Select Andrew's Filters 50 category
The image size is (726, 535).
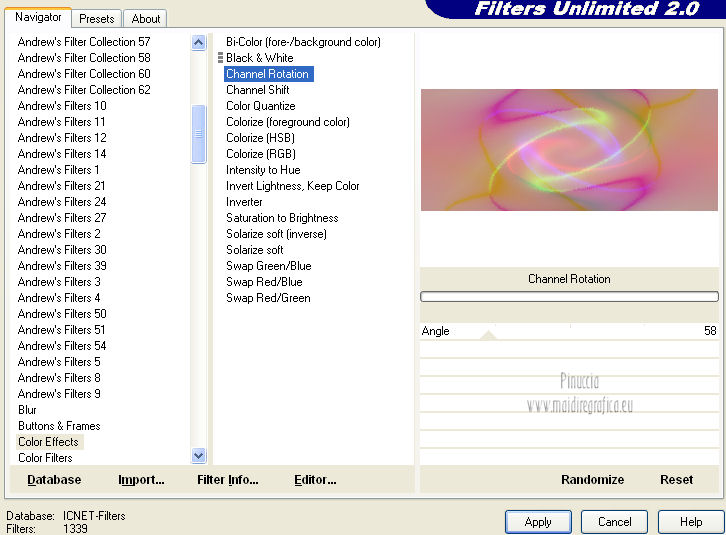(62, 314)
